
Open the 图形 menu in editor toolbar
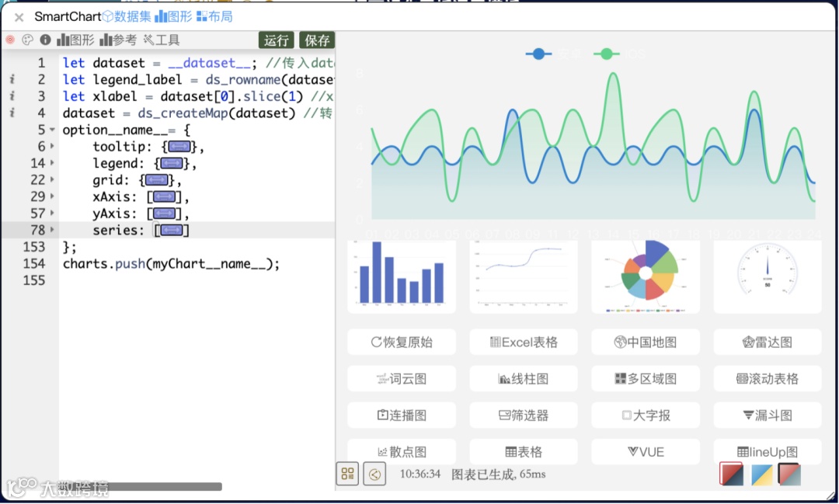pos(75,40)
